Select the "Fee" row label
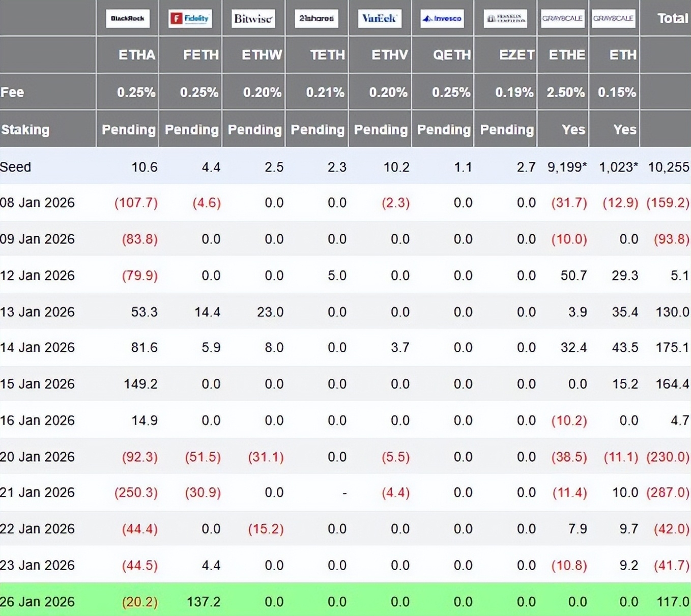This screenshot has width=691, height=616. (x=12, y=92)
